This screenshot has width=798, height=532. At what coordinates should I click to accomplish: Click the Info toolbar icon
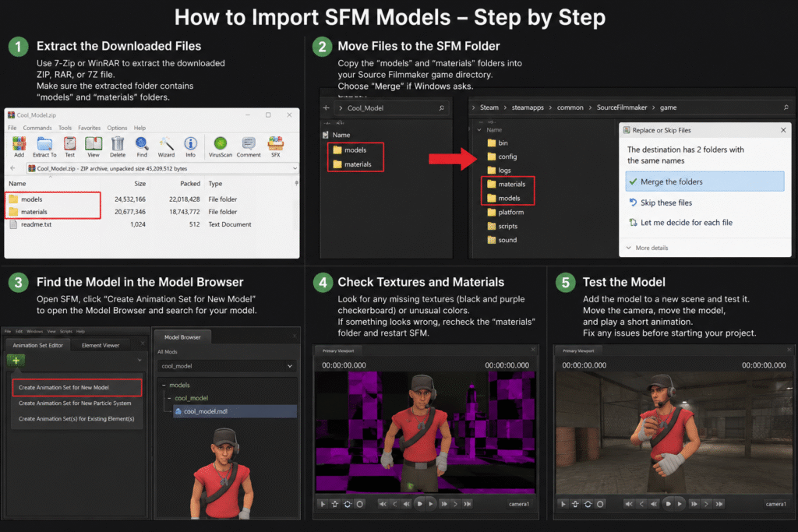(190, 146)
